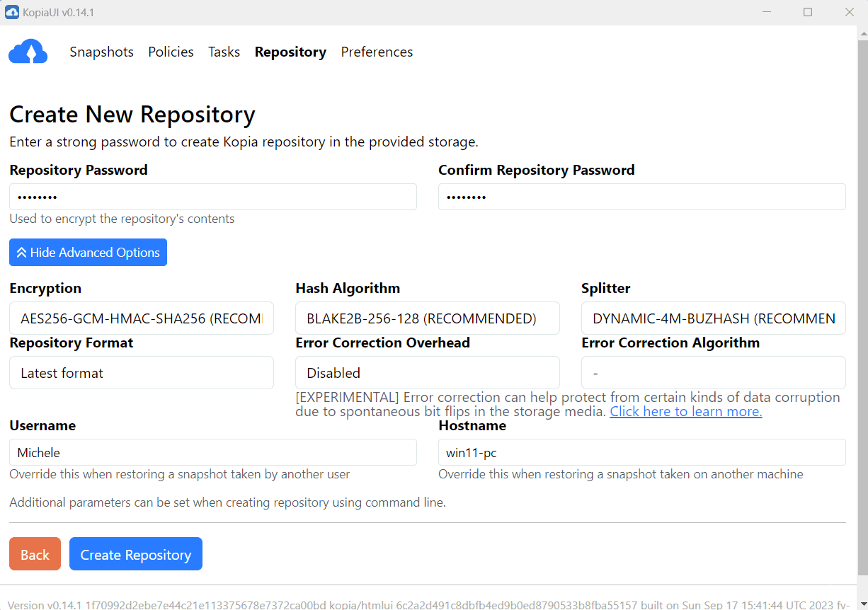
Task: Collapse using Hide Advanced Options button
Action: pos(88,253)
